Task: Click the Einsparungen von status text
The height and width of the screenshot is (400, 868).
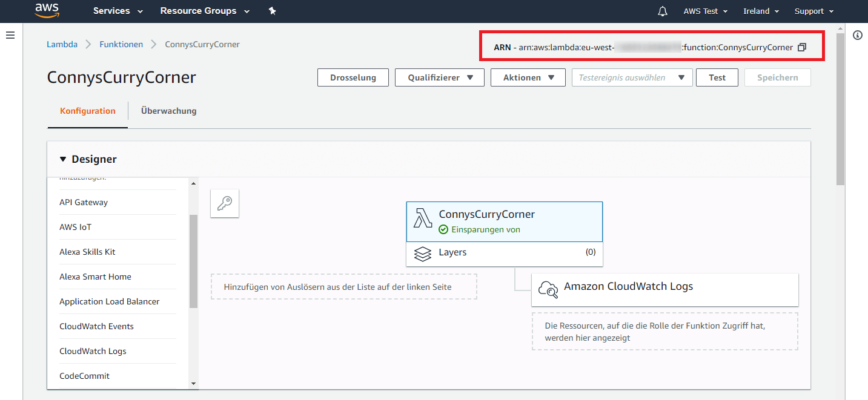Action: pyautogui.click(x=486, y=230)
